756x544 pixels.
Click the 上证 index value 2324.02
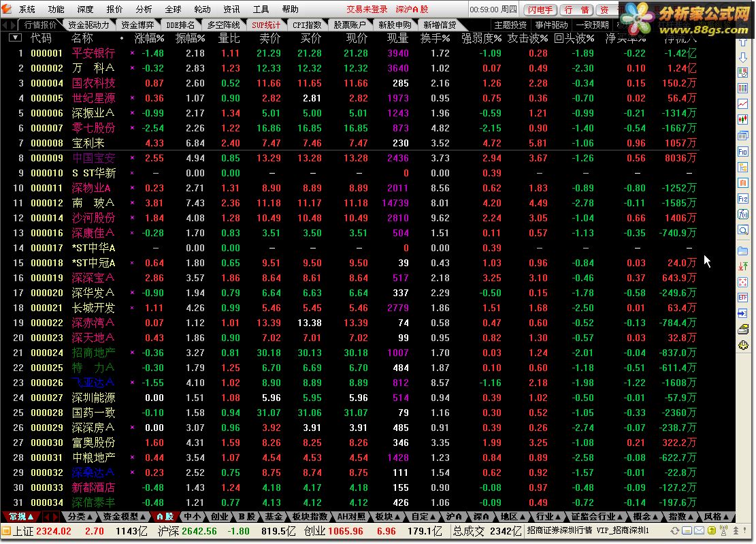tap(54, 532)
